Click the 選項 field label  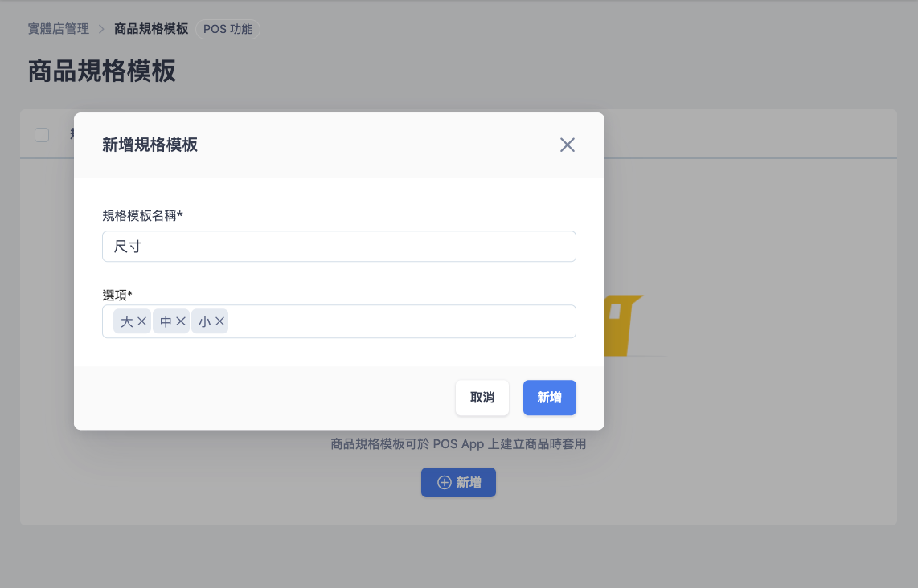[117, 295]
